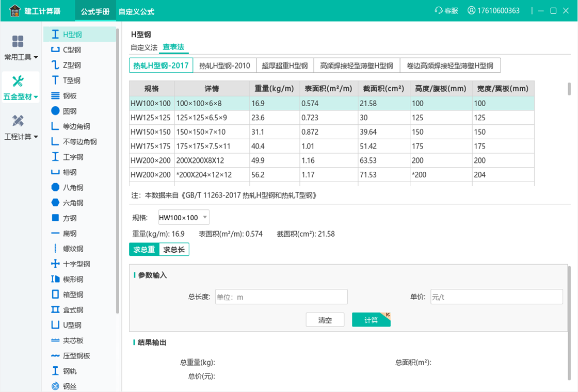
Task: Switch to 公式手册 top tab
Action: point(95,11)
